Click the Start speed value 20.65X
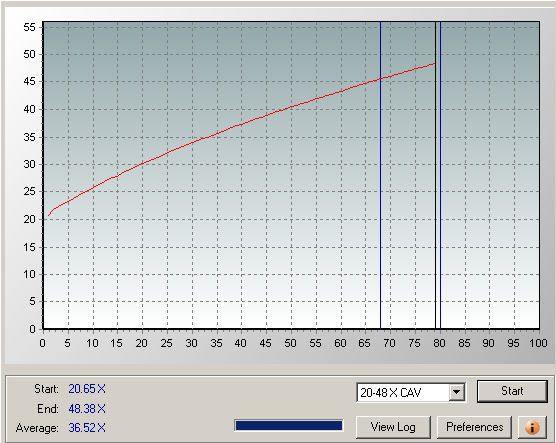Screen dimensions: 556x443 click(x=87, y=389)
